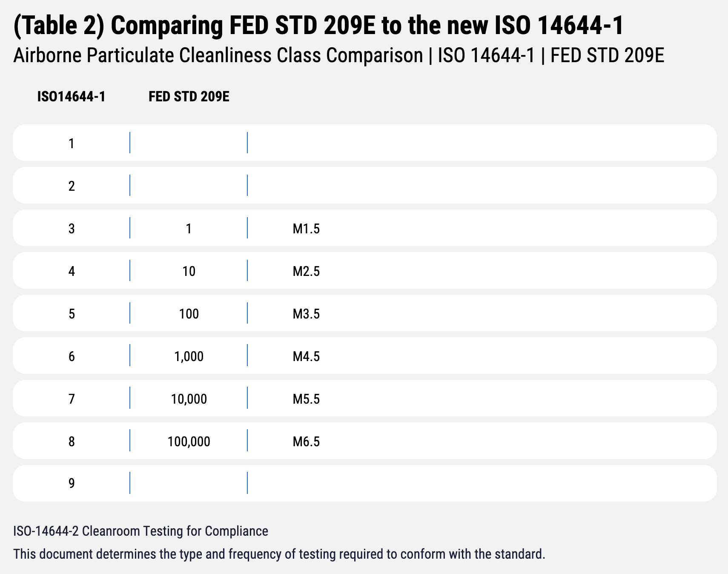Image resolution: width=728 pixels, height=574 pixels.
Task: Click the FED STD value 100,000 cell
Action: [x=189, y=442]
